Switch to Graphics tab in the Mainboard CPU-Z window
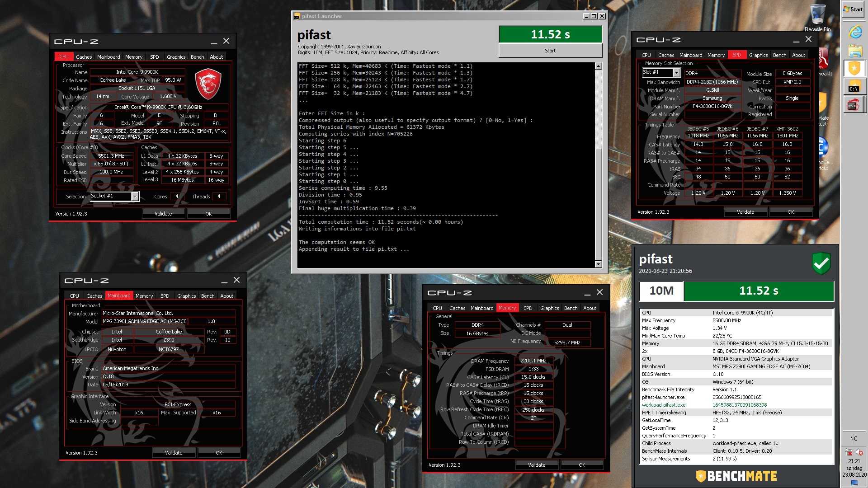The width and height of the screenshot is (868, 488). (x=186, y=296)
